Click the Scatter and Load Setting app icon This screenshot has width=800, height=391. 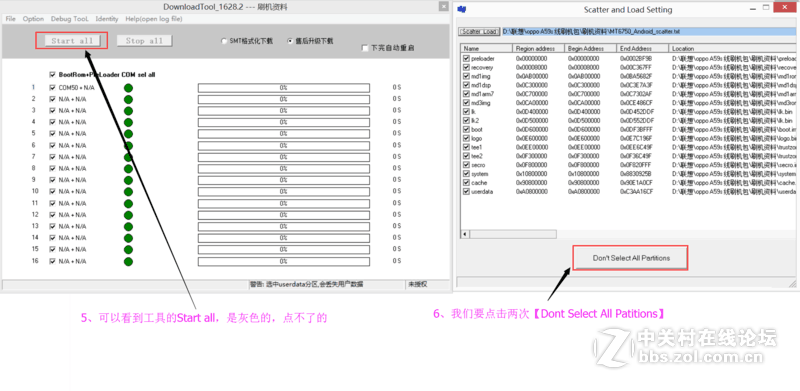coord(462,9)
